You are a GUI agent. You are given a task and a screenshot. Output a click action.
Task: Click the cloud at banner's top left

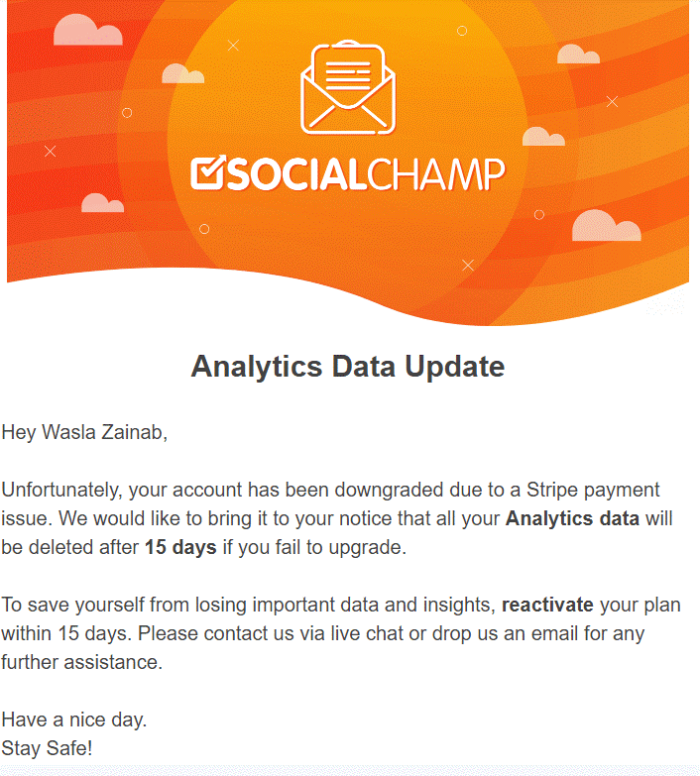point(87,30)
